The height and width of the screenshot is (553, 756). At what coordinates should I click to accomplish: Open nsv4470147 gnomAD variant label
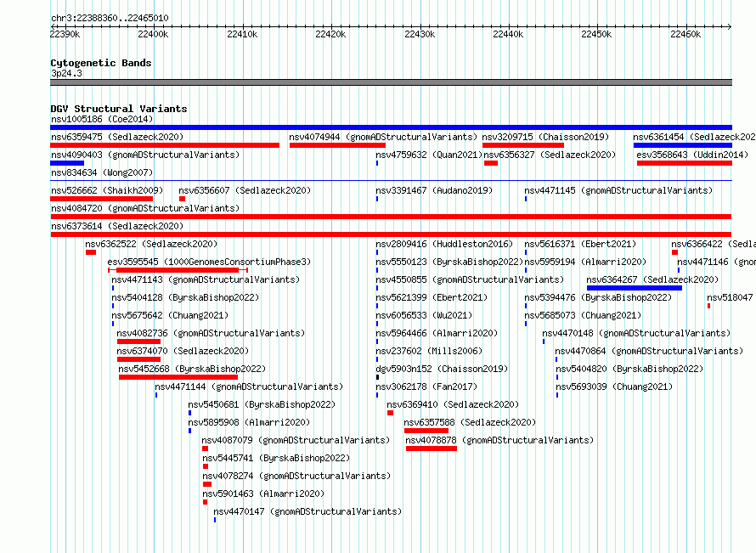pos(307,511)
